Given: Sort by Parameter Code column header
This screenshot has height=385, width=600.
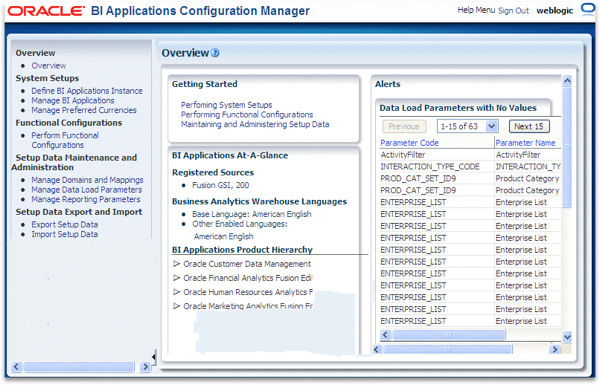Looking at the screenshot, I should point(409,143).
